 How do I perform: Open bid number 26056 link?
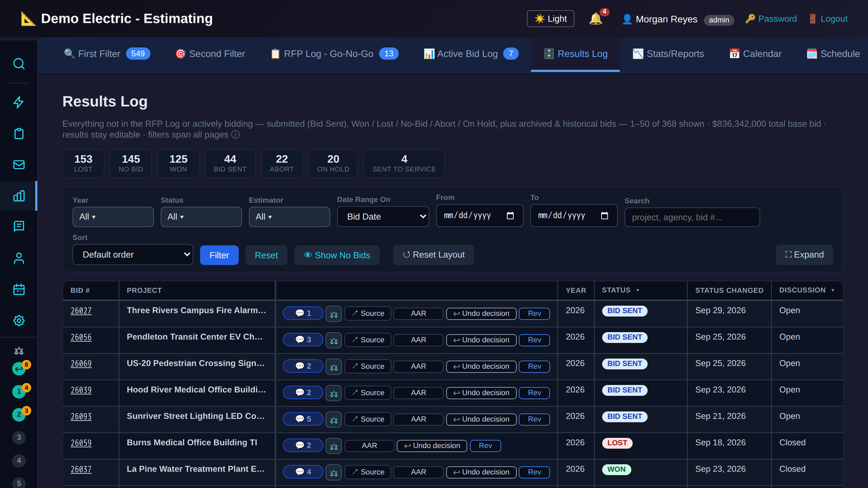[x=81, y=337]
